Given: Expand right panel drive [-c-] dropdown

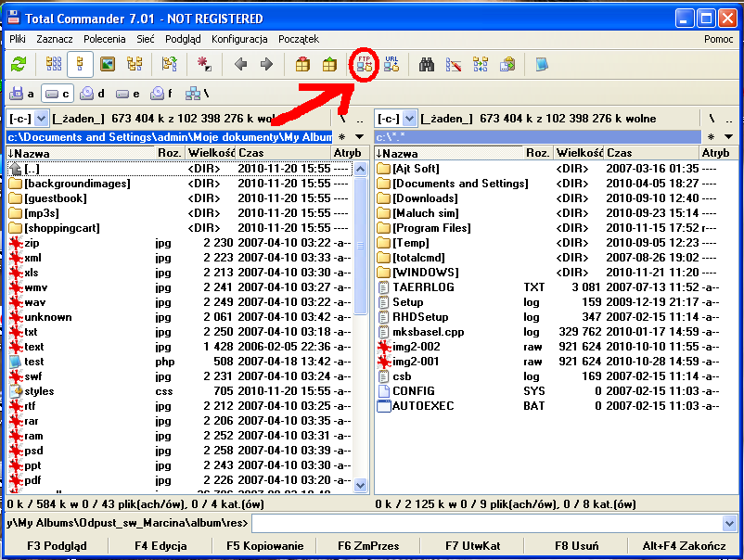Looking at the screenshot, I should (409, 119).
